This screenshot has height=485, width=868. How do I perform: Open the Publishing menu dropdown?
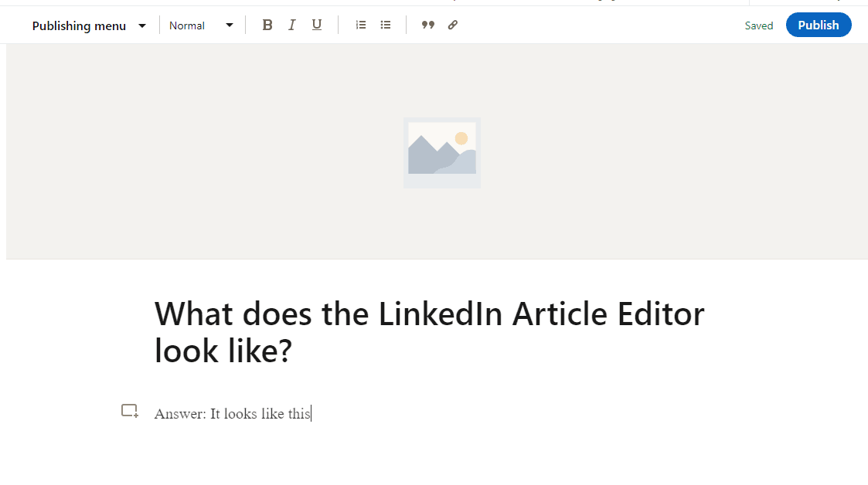(89, 26)
